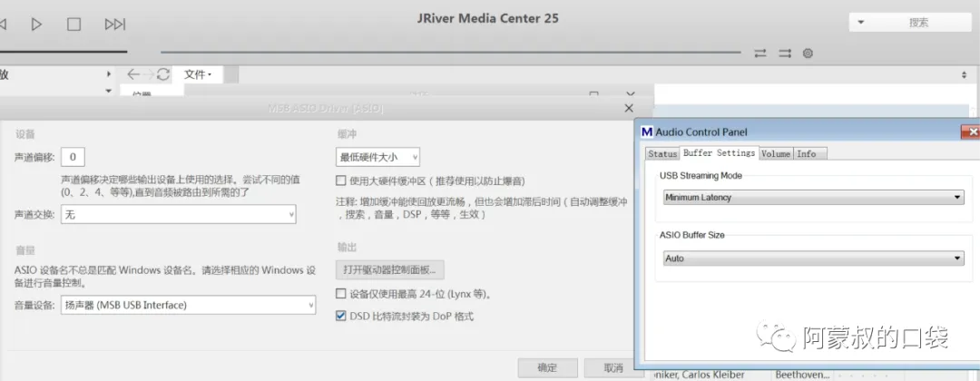980x381 pixels.
Task: Click the 声道偏移 value field
Action: pos(73,157)
